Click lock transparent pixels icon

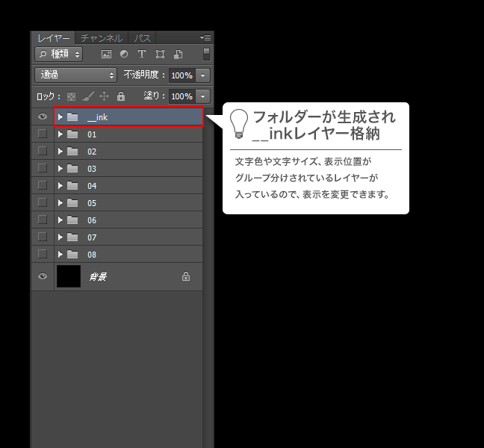pyautogui.click(x=72, y=96)
